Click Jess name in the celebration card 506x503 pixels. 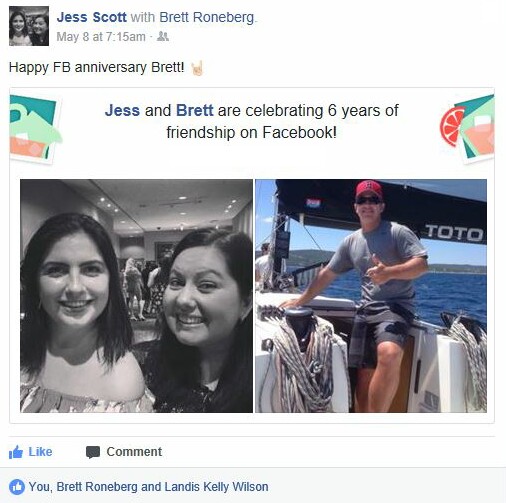coord(122,110)
